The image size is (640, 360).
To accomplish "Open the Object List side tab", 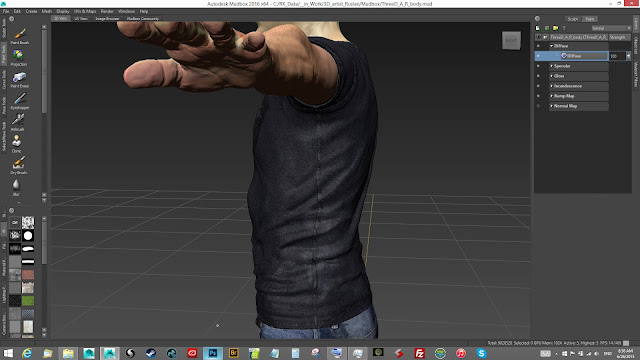I will [x=636, y=46].
